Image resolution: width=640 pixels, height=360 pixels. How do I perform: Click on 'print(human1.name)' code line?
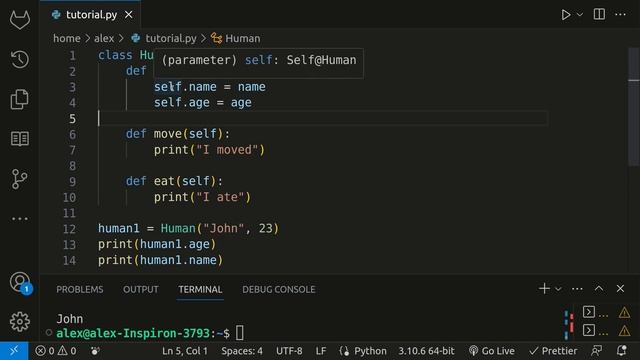(x=160, y=260)
